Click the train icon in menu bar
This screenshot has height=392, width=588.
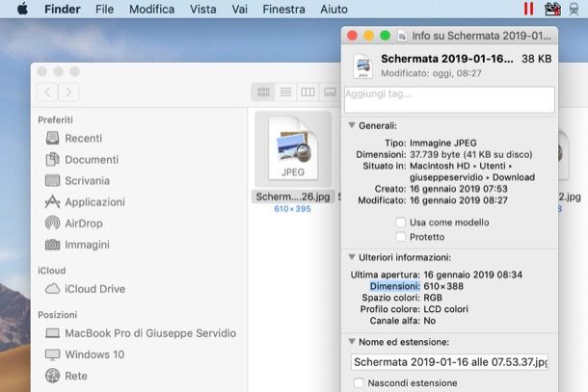click(x=574, y=9)
